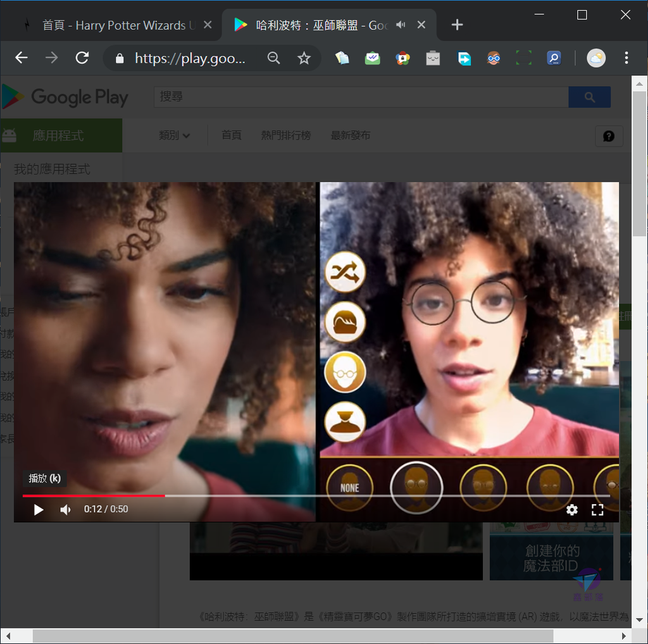Select the hair style icon in video
The width and height of the screenshot is (648, 644).
345,322
